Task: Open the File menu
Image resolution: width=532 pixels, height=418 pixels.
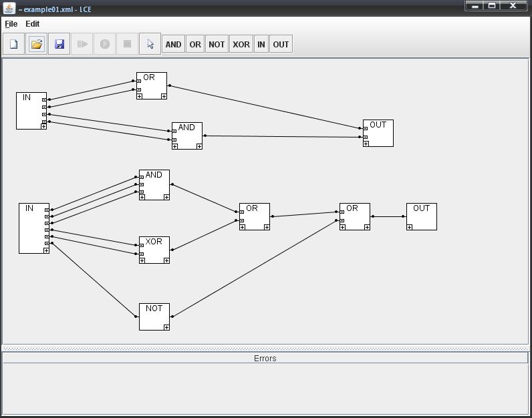Action: tap(11, 24)
